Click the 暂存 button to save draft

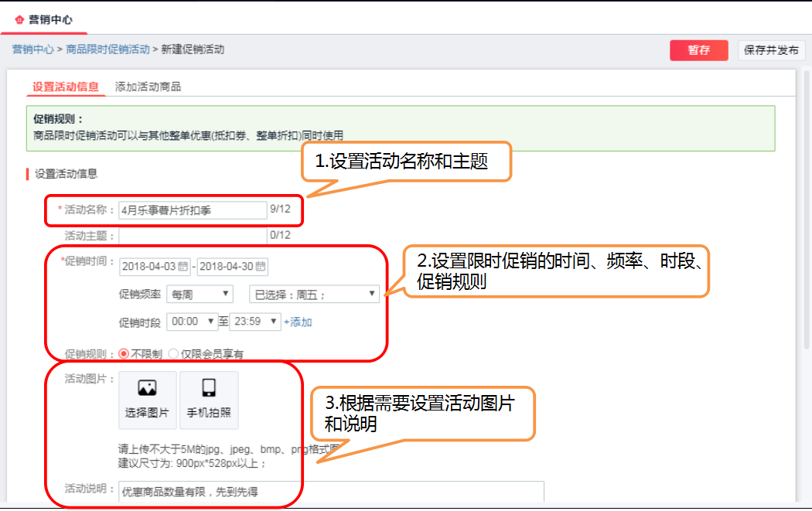[x=698, y=49]
